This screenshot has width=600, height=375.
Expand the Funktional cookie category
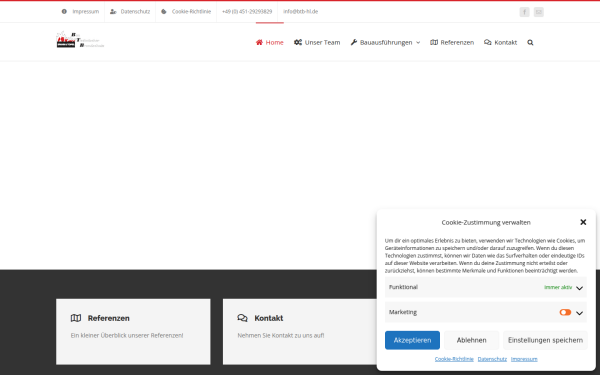pos(579,288)
